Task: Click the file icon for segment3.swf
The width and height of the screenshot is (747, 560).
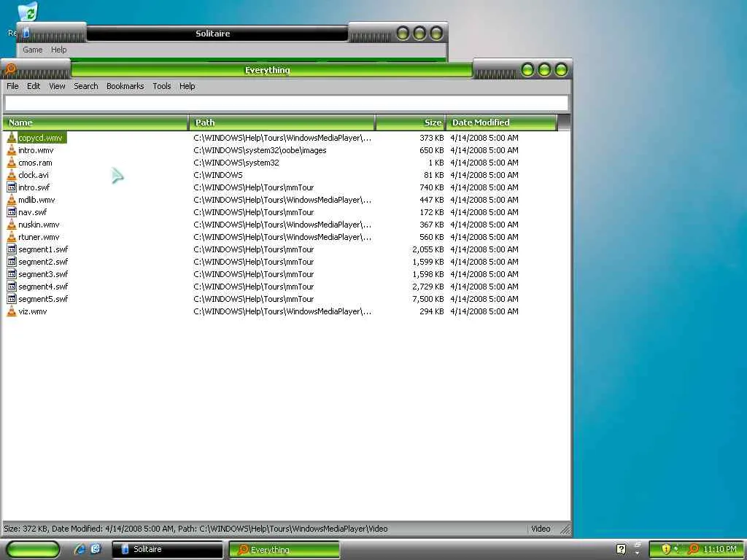Action: click(12, 274)
